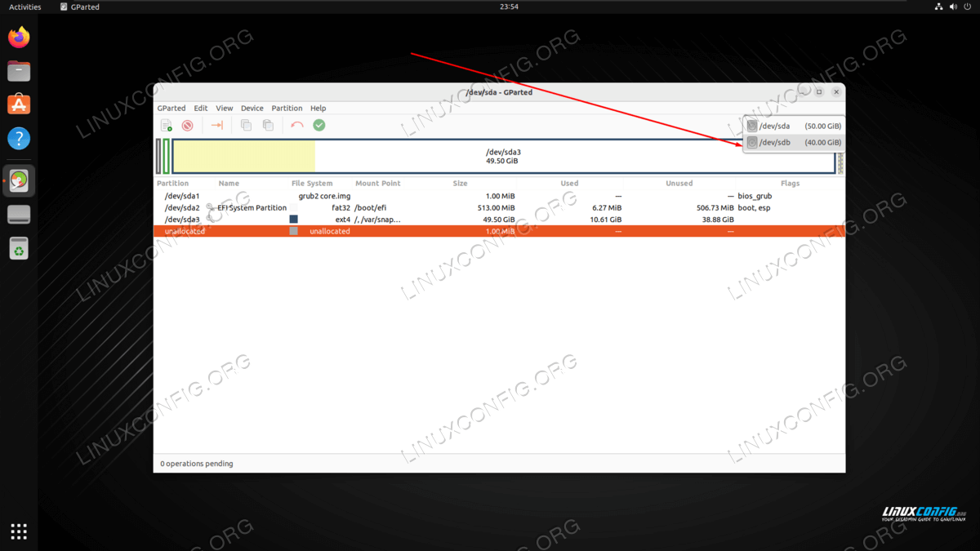Click the GParted icon in the dock
The width and height of the screenshot is (980, 551).
[x=19, y=180]
